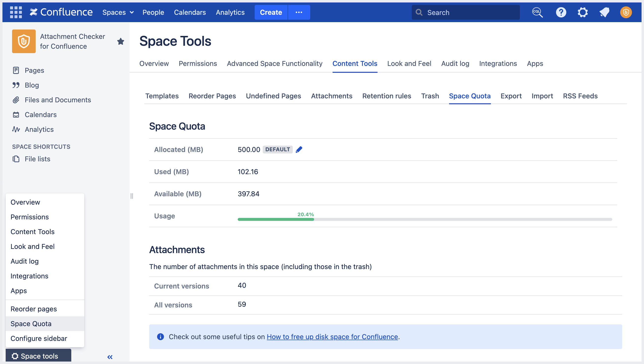Open the help question mark menu
The height and width of the screenshot is (364, 644).
point(561,12)
